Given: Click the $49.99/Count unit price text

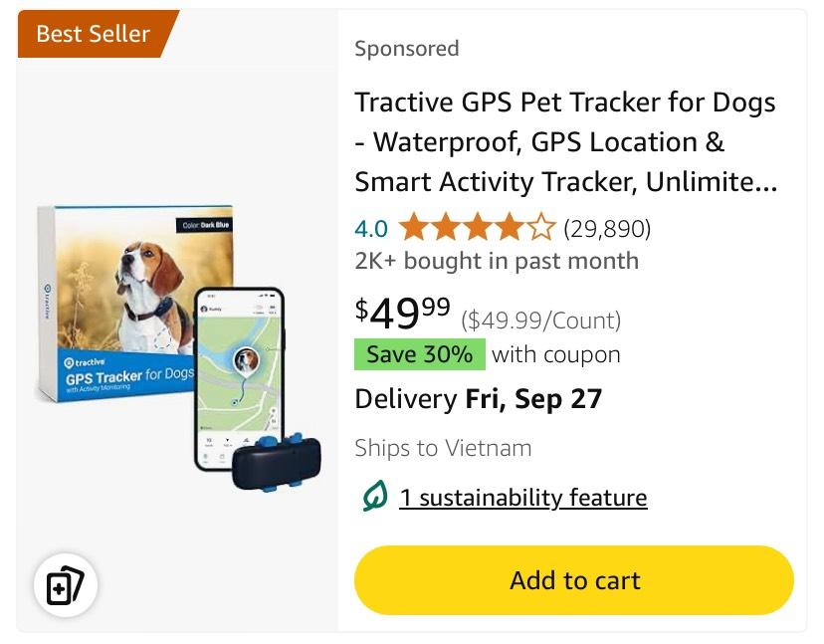Looking at the screenshot, I should (540, 321).
